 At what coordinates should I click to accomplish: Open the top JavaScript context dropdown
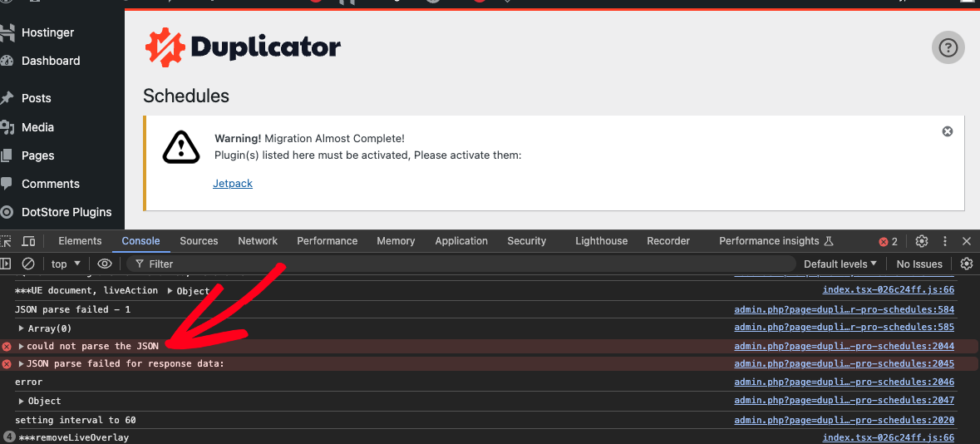[x=66, y=264]
